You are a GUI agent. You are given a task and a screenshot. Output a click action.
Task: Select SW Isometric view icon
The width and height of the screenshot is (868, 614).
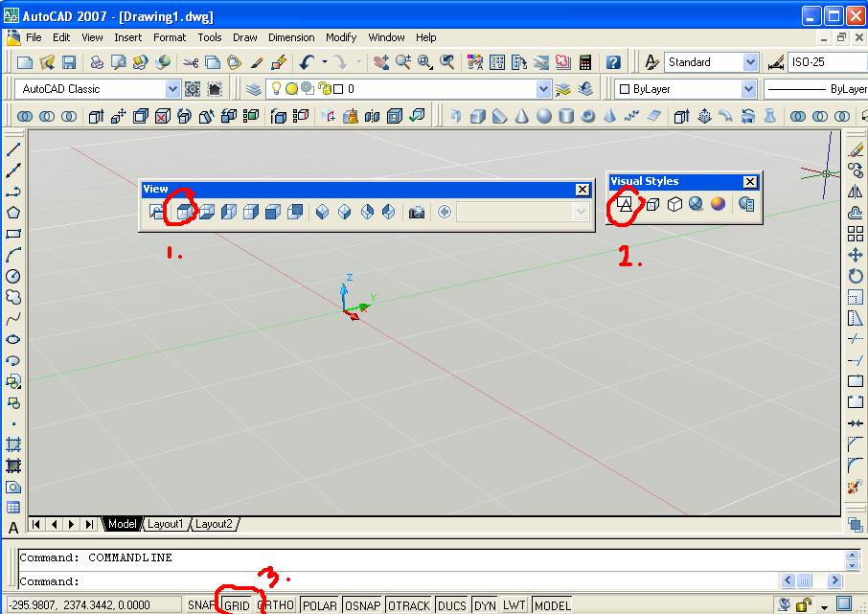click(x=322, y=212)
